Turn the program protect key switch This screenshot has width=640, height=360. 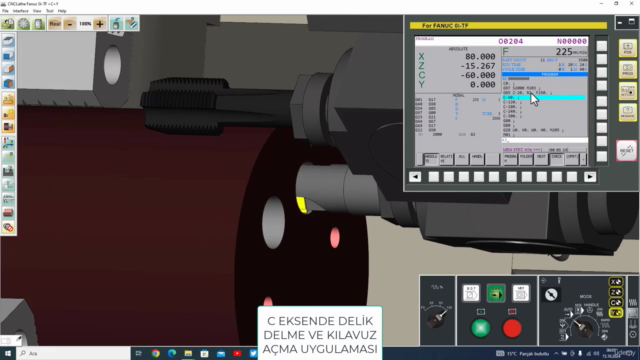(551, 294)
